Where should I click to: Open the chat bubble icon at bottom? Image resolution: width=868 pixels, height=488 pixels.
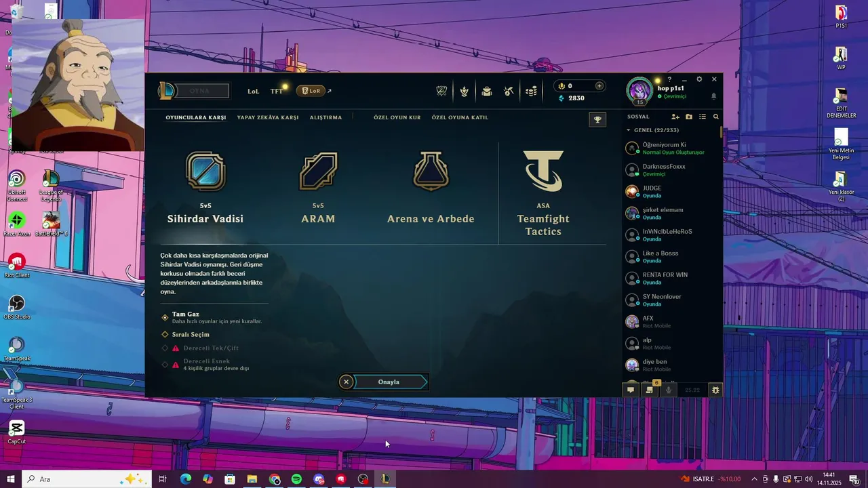pyautogui.click(x=631, y=390)
